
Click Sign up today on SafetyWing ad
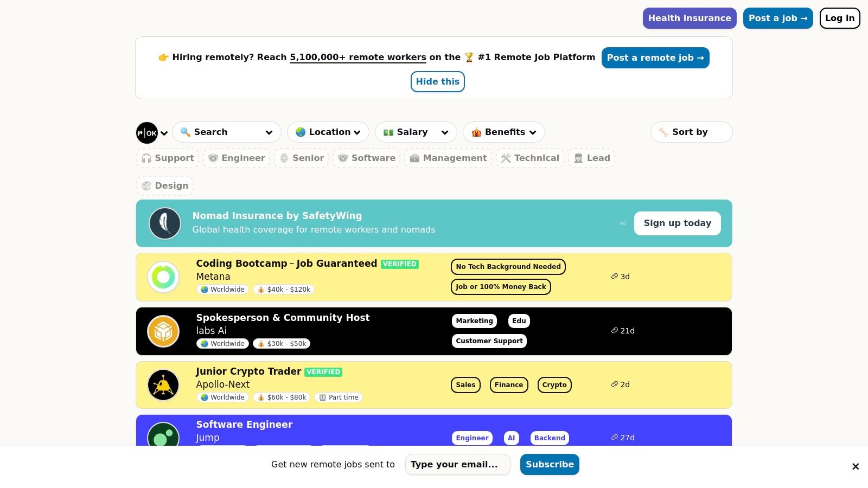(x=678, y=223)
